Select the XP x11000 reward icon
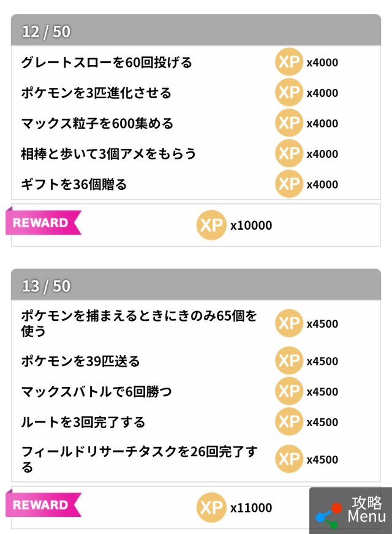392x534 pixels. click(x=211, y=508)
